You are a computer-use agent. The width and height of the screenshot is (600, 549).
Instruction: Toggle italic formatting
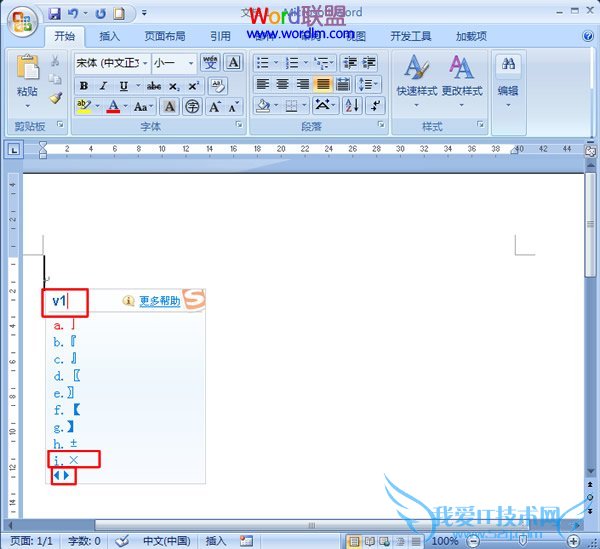point(103,86)
